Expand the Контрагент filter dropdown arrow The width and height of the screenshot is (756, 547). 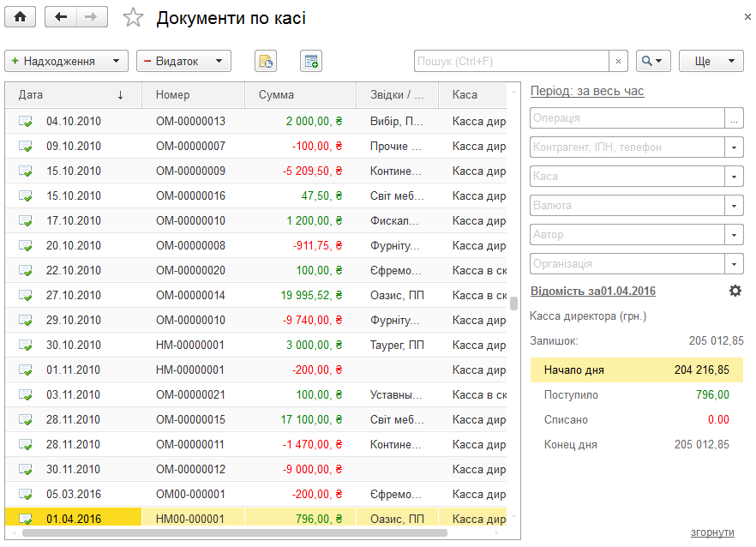click(x=734, y=147)
